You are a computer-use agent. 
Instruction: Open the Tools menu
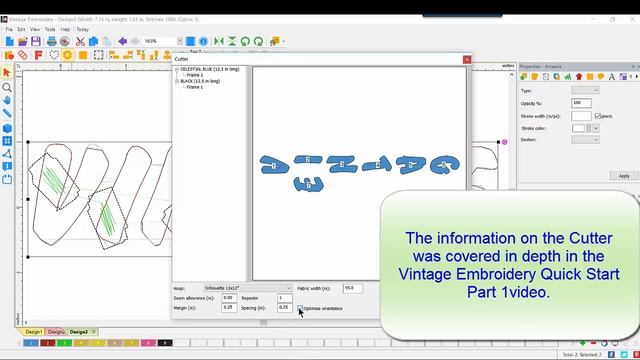(x=50, y=29)
